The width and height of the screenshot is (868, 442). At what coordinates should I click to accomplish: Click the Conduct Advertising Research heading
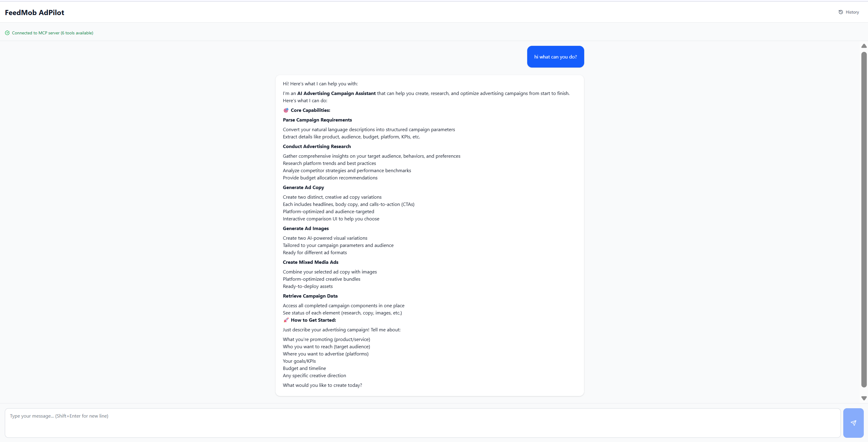(316, 146)
